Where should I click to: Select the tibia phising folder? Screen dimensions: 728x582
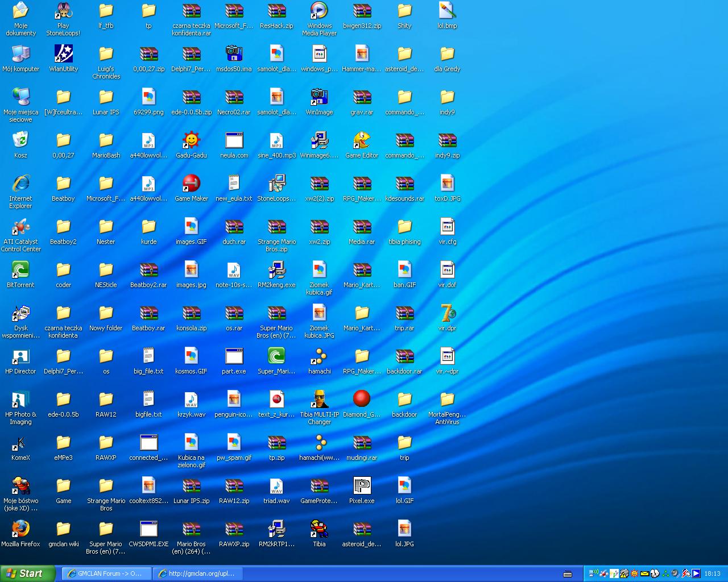point(404,227)
